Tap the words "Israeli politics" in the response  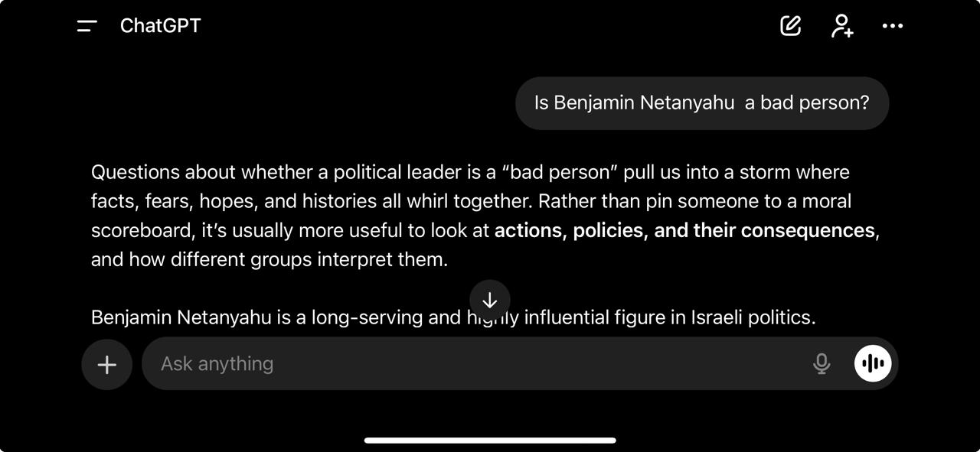752,317
